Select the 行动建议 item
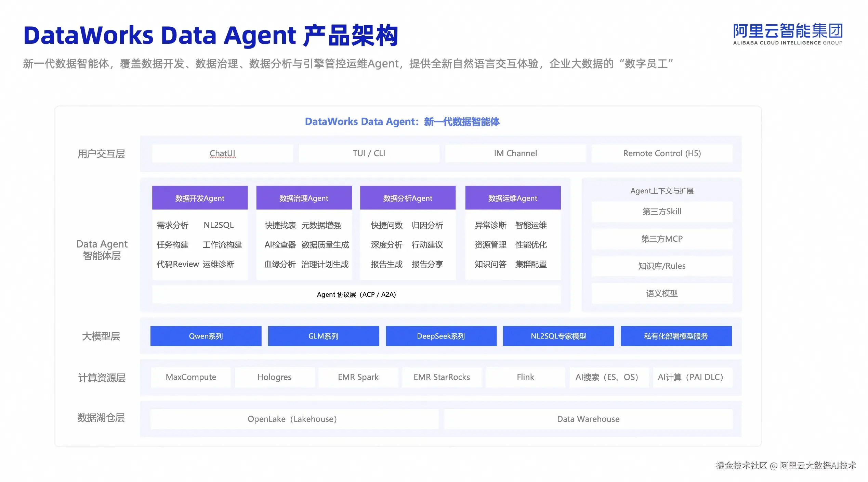868x482 pixels. (x=428, y=245)
